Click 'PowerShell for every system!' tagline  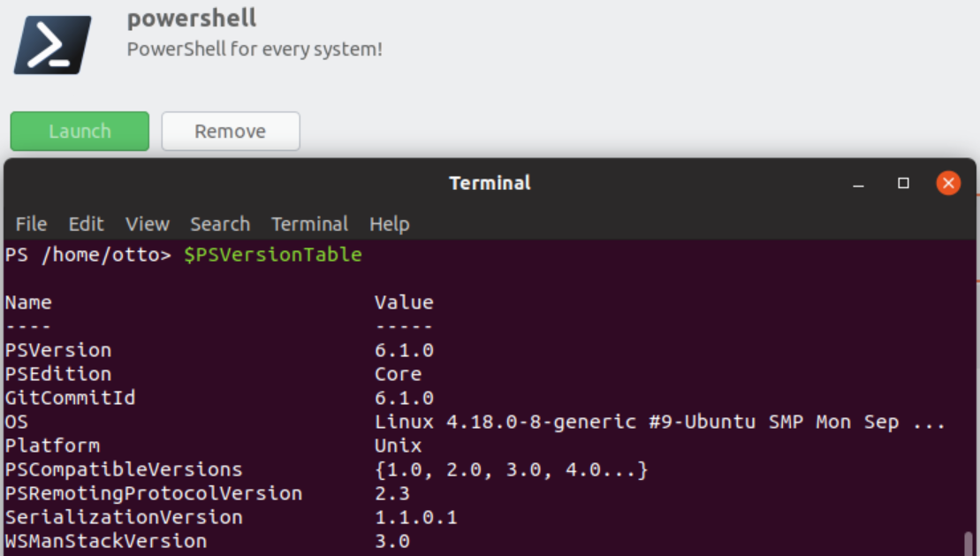[254, 49]
